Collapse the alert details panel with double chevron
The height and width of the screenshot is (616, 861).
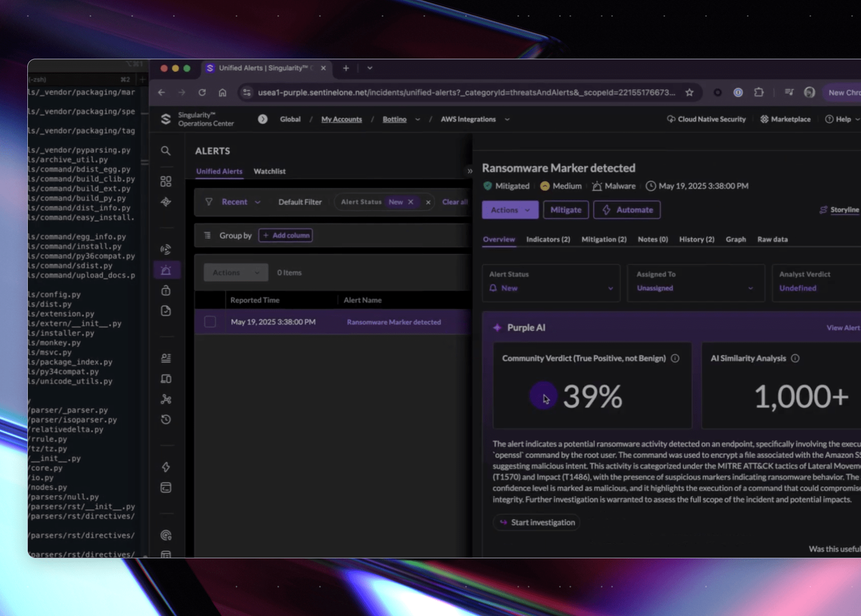(469, 171)
